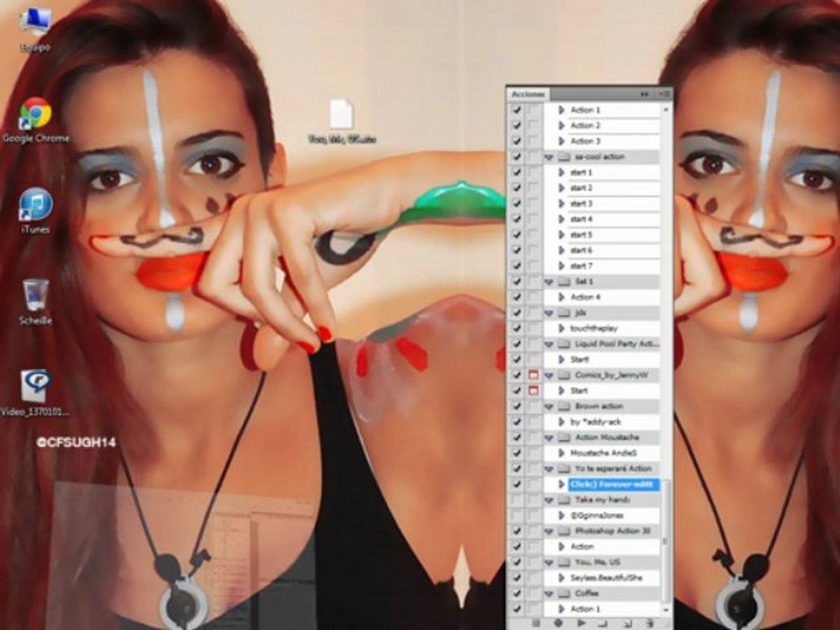
Task: Click the begin recording circle button
Action: [558, 624]
